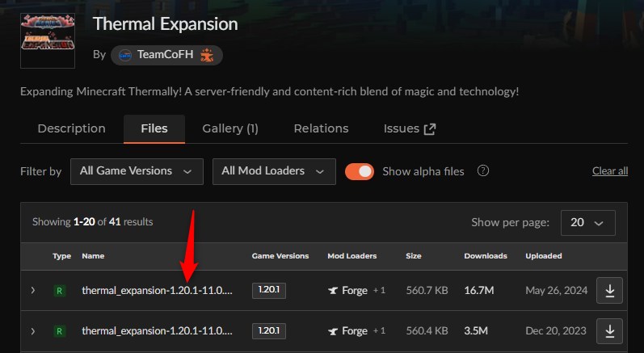The height and width of the screenshot is (353, 644).
Task: Click the Game Versions column header
Action: (x=280, y=256)
